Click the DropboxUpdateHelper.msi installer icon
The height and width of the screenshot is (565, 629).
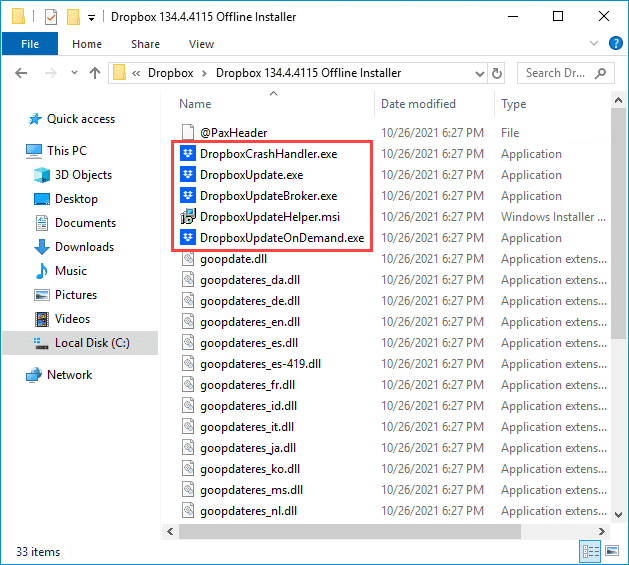(x=188, y=217)
